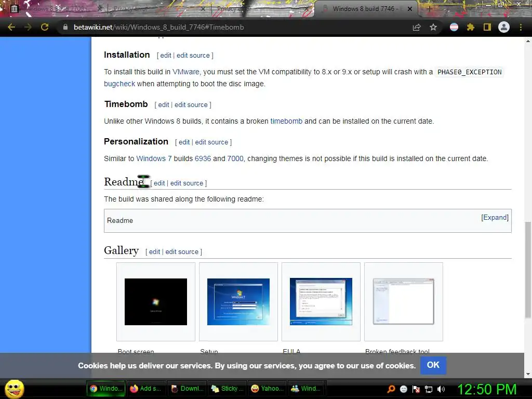Image resolution: width=532 pixels, height=399 pixels.
Task: Go back using the browser back arrow
Action: tap(11, 27)
